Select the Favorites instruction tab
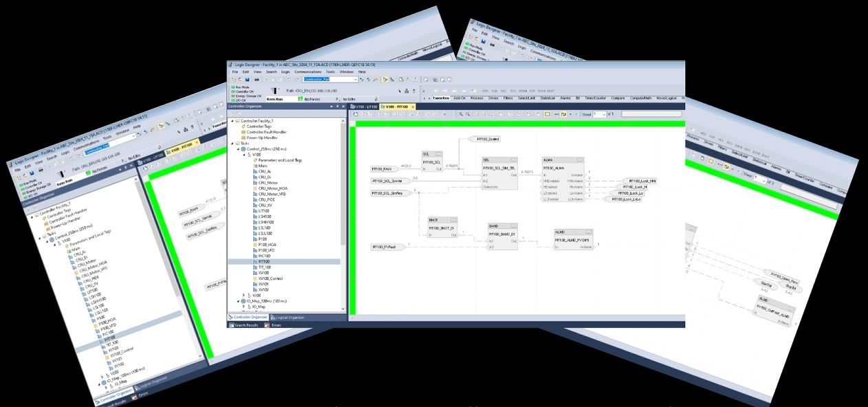This screenshot has width=868, height=407. pos(441,98)
